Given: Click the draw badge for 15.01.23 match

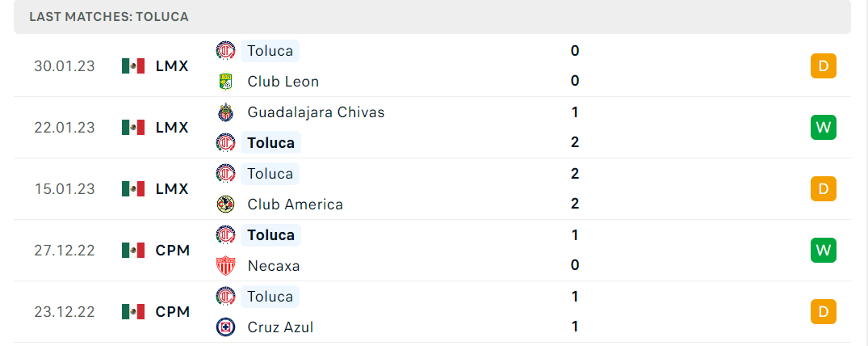Looking at the screenshot, I should pos(823,189).
